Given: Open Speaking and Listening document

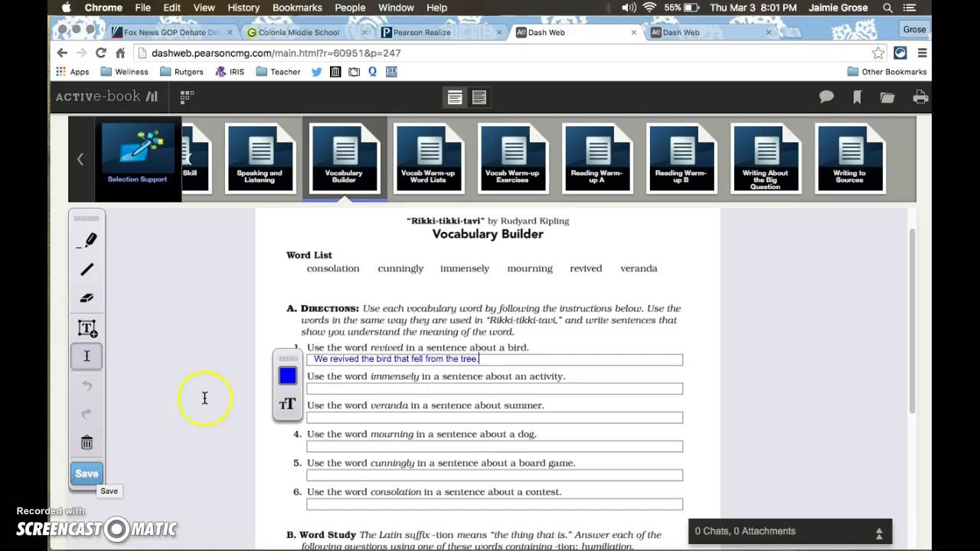Looking at the screenshot, I should (260, 158).
